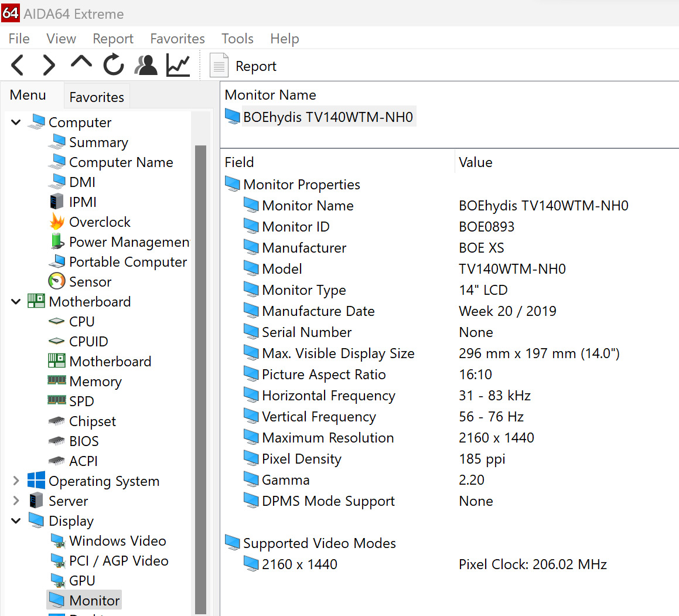
Task: Go forward with the right arrow toolbar icon
Action: (x=49, y=66)
